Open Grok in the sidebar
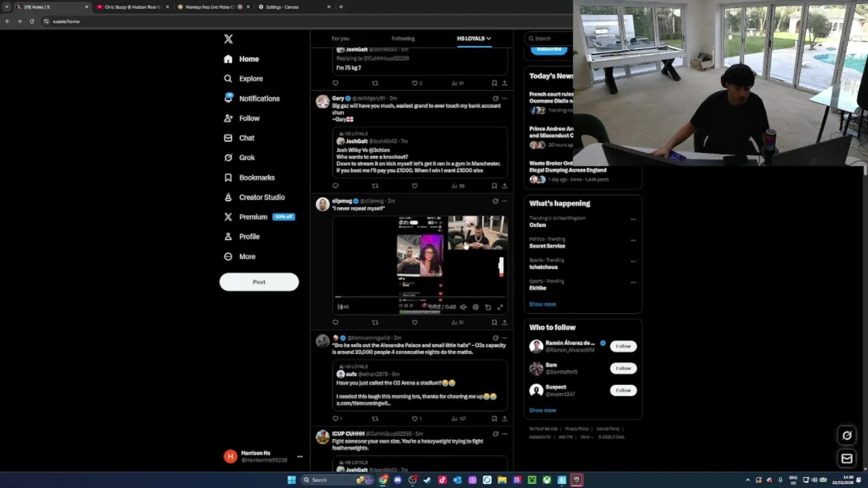Viewport: 868px width, 488px height. click(x=239, y=157)
